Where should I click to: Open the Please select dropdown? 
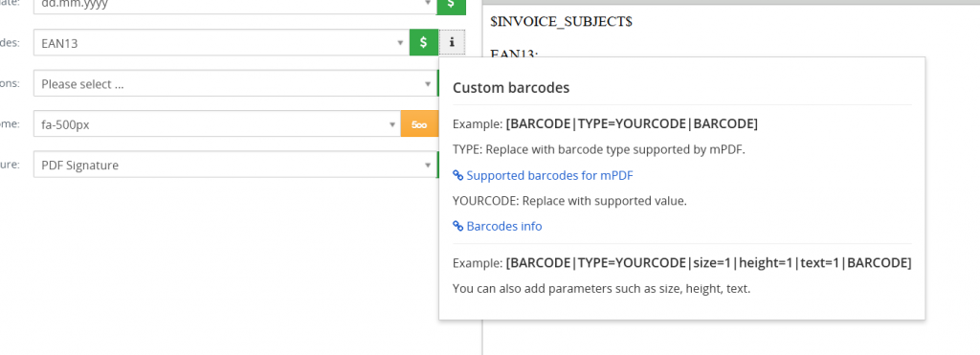235,83
